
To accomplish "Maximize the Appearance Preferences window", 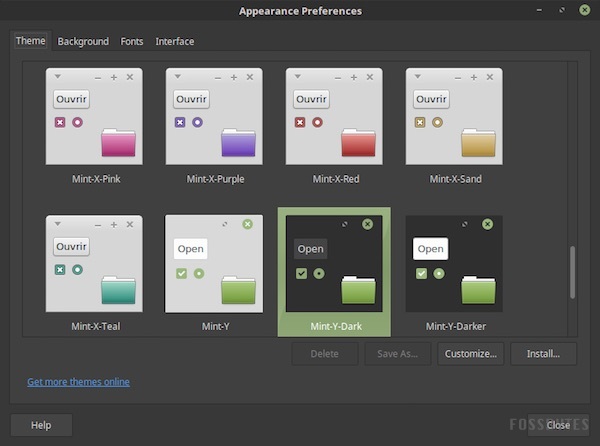I will click(562, 10).
